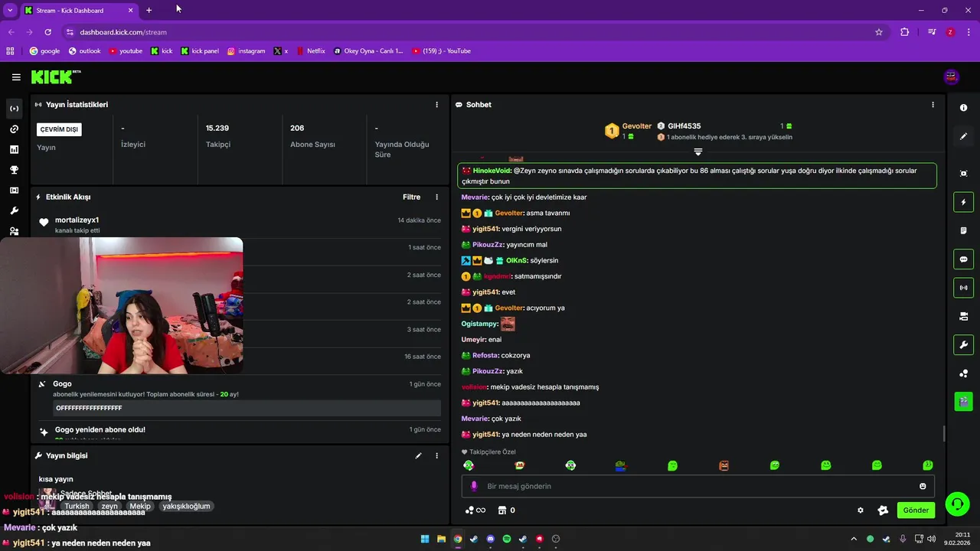Click the notes document icon in right sidebar

pyautogui.click(x=964, y=230)
